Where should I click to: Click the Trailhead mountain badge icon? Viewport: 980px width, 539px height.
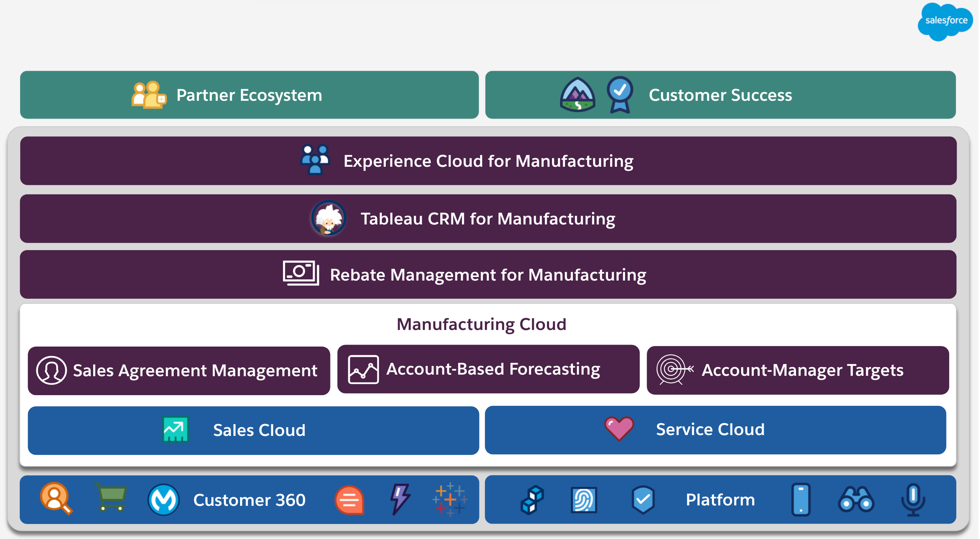coord(577,95)
